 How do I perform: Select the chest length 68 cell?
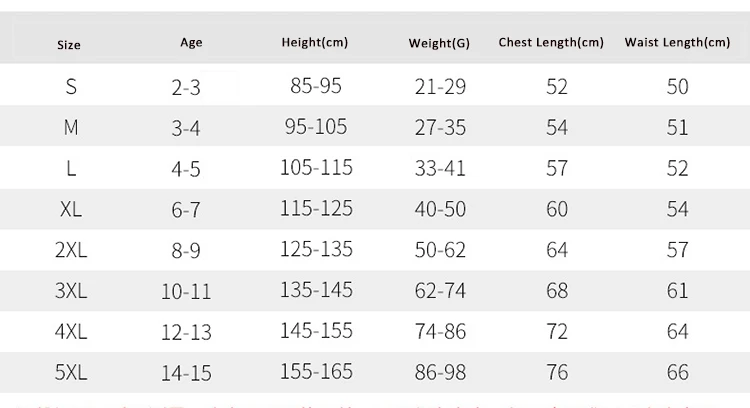[557, 291]
